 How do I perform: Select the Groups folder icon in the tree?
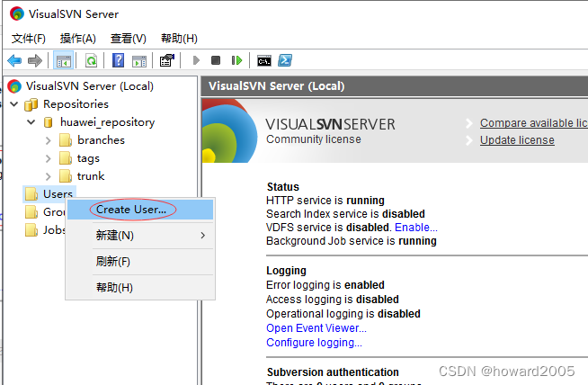tap(31, 212)
